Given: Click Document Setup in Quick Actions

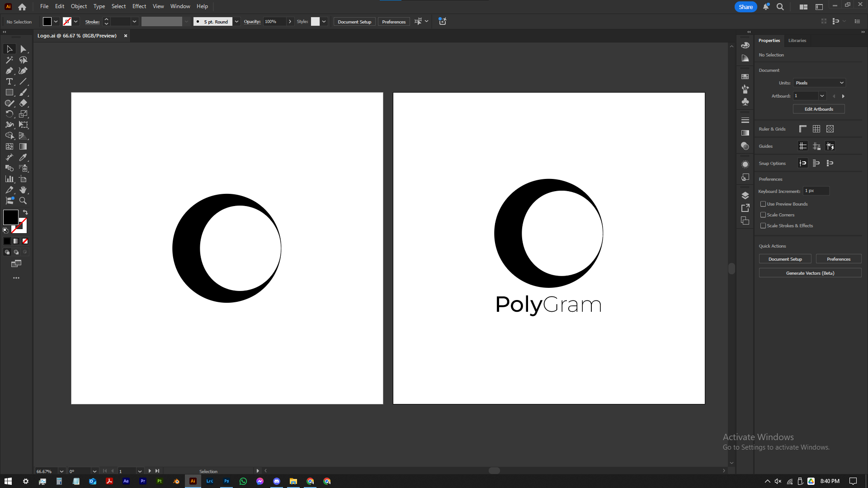Looking at the screenshot, I should click(785, 259).
